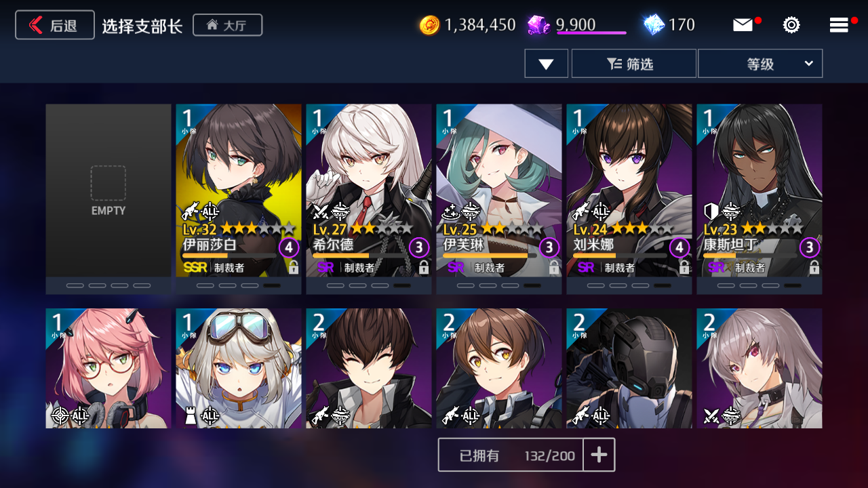The height and width of the screenshot is (488, 868).
Task: Toggle lock on 康斯坦丁 card
Action: [x=814, y=267]
